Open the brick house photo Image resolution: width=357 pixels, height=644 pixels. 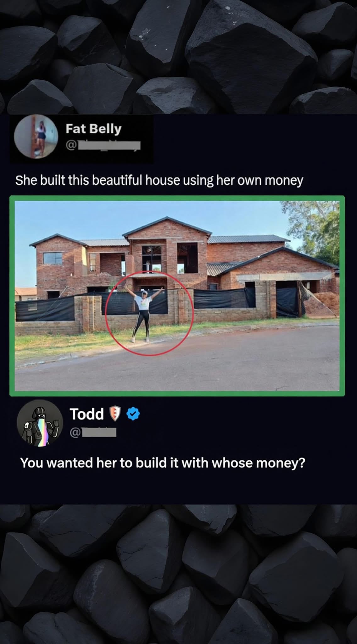point(177,296)
